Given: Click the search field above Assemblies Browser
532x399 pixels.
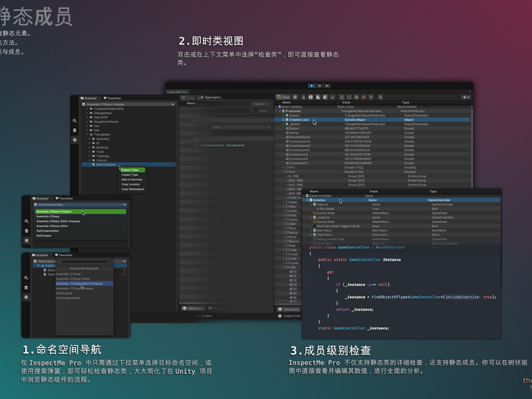Looking at the screenshot, I should pyautogui.click(x=82, y=261).
